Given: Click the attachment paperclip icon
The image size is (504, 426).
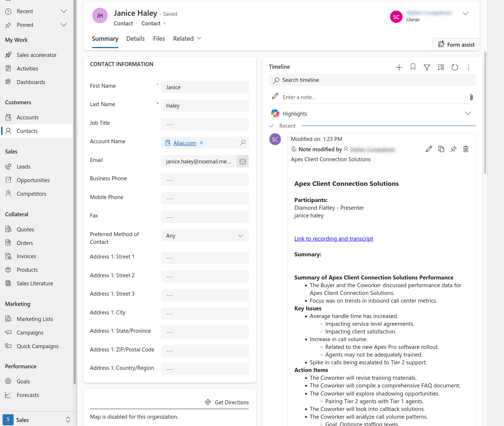Looking at the screenshot, I should [x=471, y=97].
